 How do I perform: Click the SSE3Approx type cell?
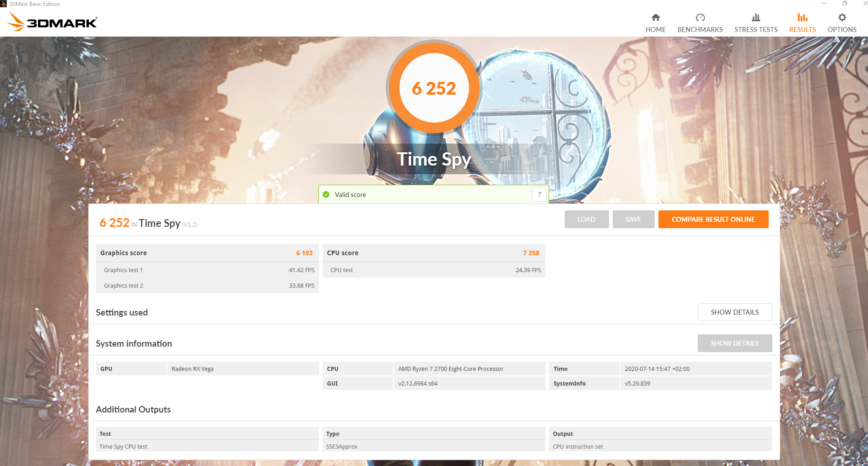[434, 446]
